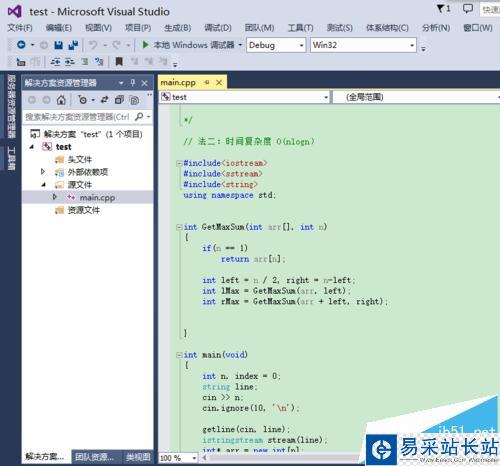Viewport: 500px width, 466px height.
Task: Click the first icon on the text editor toolbar
Action: tap(21, 62)
